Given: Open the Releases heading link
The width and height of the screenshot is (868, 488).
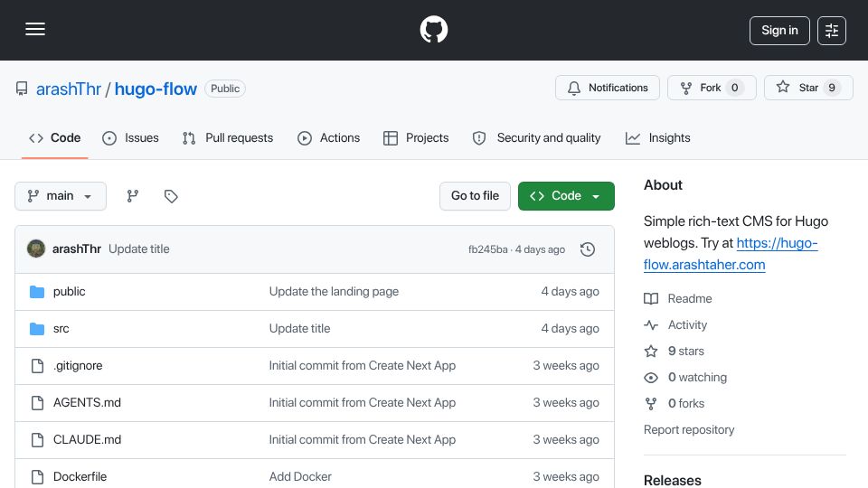Looking at the screenshot, I should [672, 480].
